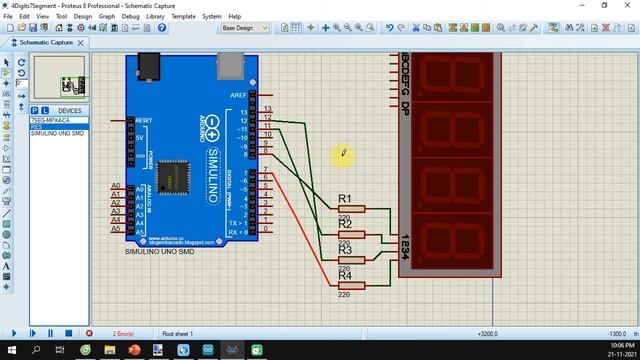The height and width of the screenshot is (360, 640).
Task: Click Root sheet 1 in status bar
Action: 178,334
